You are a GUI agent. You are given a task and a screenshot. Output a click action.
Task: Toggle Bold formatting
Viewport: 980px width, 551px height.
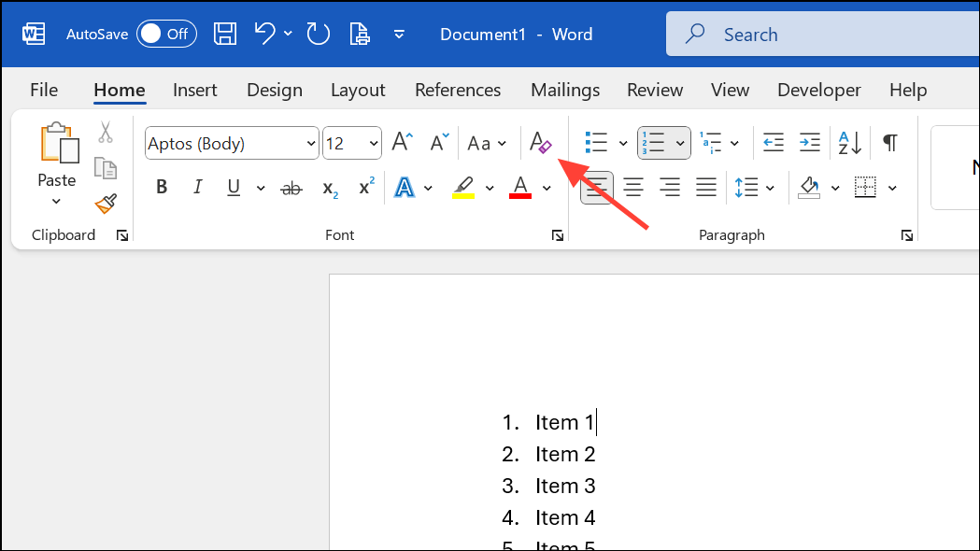pyautogui.click(x=161, y=187)
